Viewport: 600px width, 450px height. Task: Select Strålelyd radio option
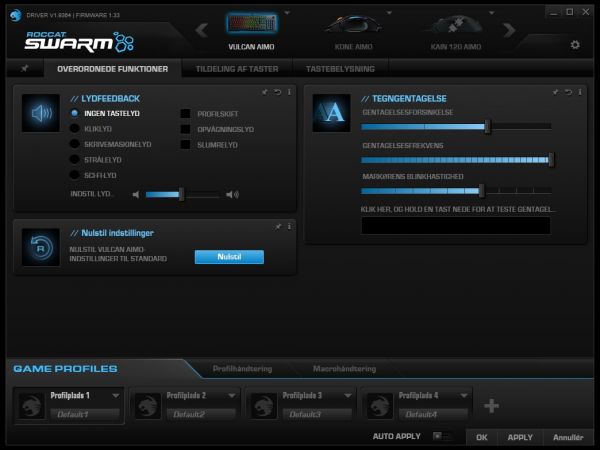coord(75,160)
